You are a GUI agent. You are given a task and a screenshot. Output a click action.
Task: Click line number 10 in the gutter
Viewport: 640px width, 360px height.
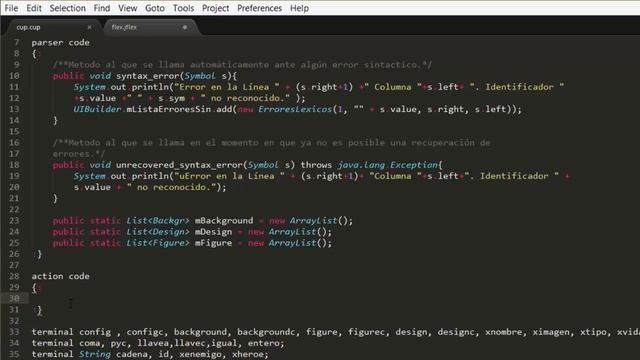(14, 76)
